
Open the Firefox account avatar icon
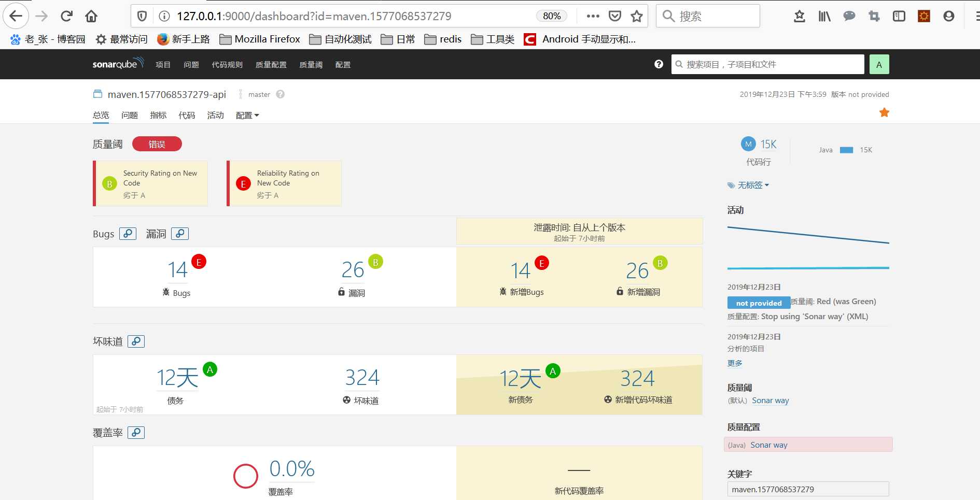point(949,16)
